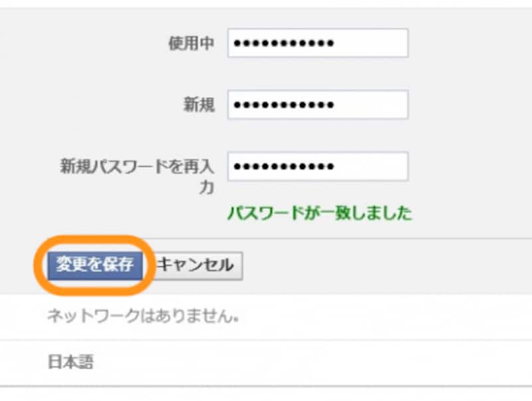532x401 pixels.
Task: Select the 使用中 label
Action: click(190, 43)
